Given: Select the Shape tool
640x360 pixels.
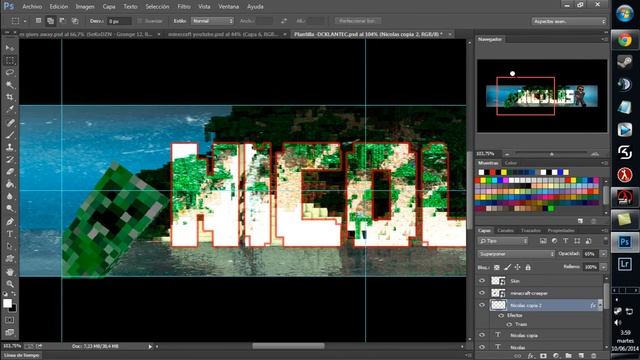Looking at the screenshot, I should (x=10, y=258).
